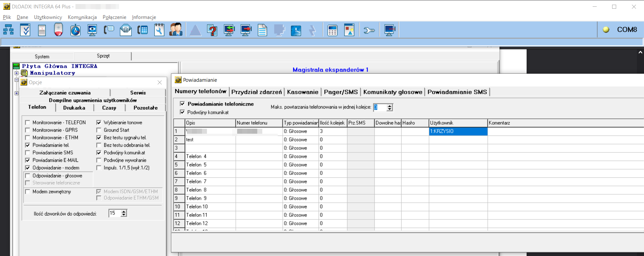This screenshot has height=256, width=644.
Task: Click the blue clock toolbar icon
Action: coord(296,30)
